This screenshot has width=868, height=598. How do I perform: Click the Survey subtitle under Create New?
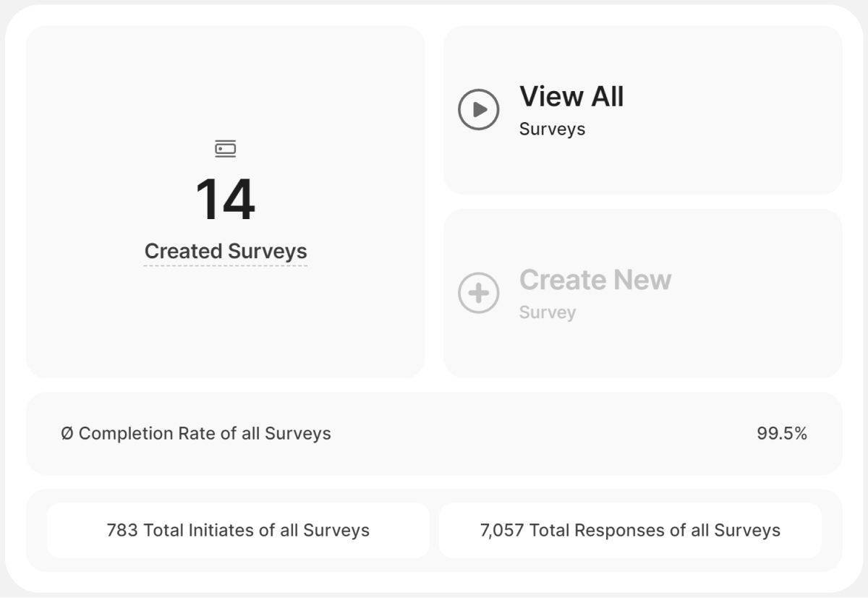tap(548, 313)
